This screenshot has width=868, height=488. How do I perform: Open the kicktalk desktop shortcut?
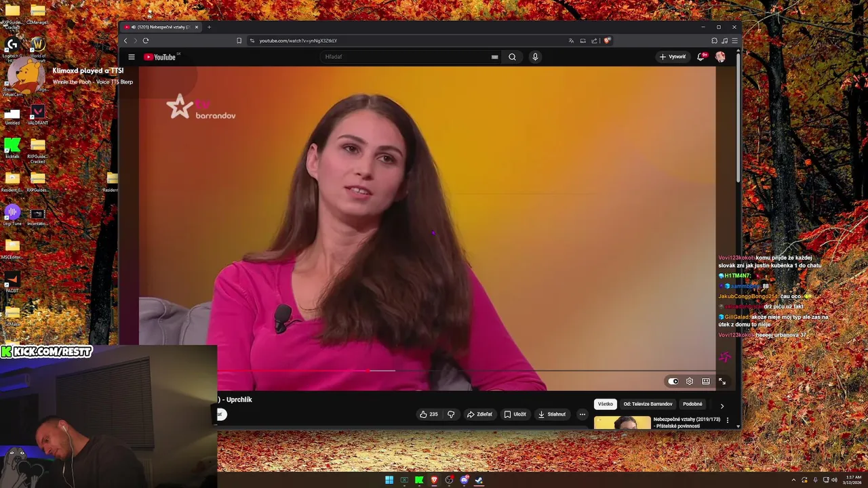tap(12, 147)
